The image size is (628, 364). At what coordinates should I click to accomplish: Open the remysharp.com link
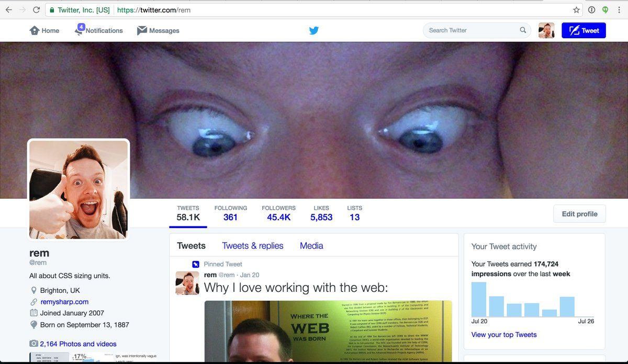point(64,302)
